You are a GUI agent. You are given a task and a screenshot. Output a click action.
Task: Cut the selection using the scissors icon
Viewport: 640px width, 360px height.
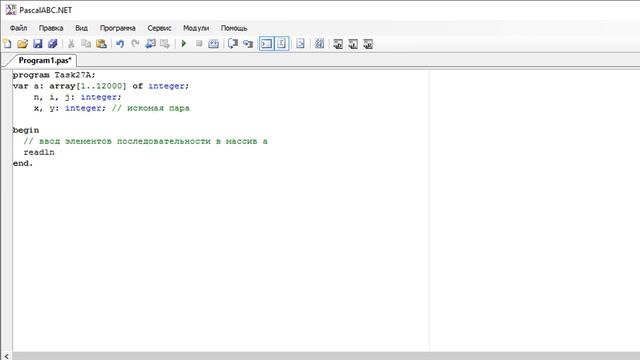click(x=71, y=44)
